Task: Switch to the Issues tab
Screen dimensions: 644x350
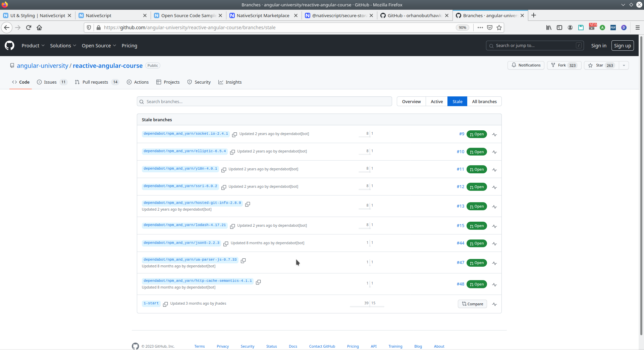Action: coord(52,82)
